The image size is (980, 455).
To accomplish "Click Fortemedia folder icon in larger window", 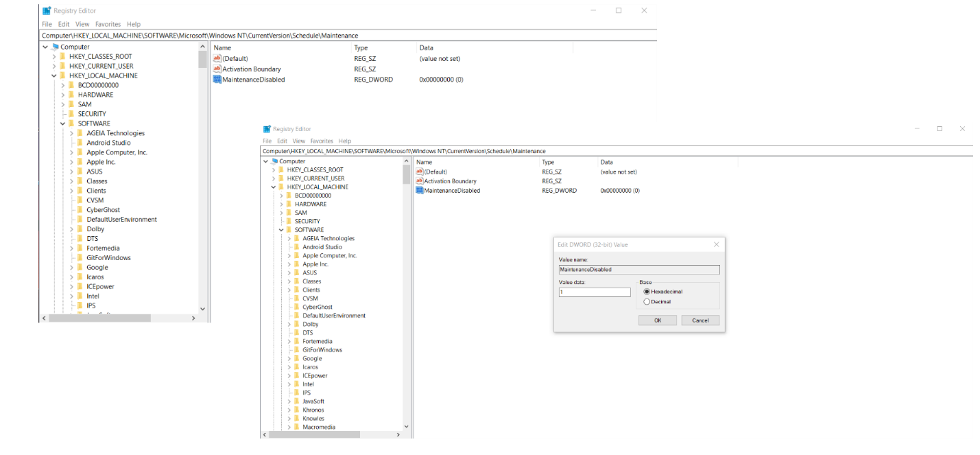I will pyautogui.click(x=297, y=341).
